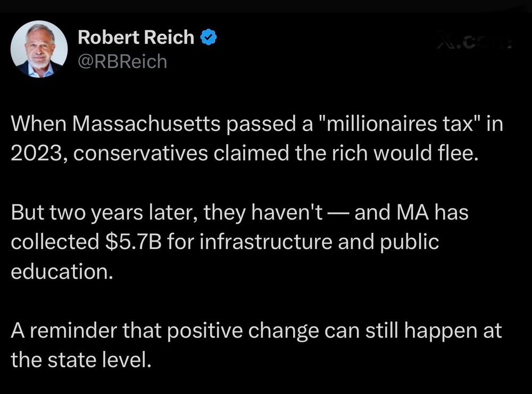
Task: Click Robert Reich's profile avatar photo
Action: (x=39, y=51)
